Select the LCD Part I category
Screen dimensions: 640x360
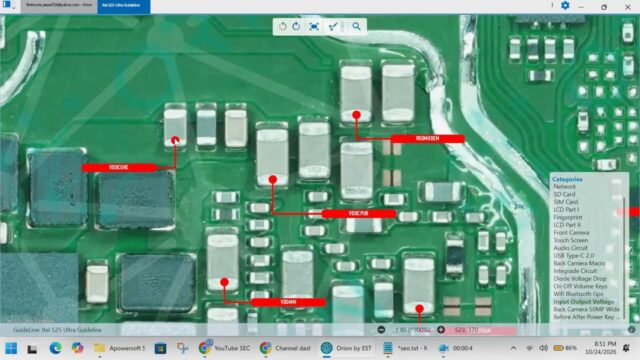coord(566,209)
